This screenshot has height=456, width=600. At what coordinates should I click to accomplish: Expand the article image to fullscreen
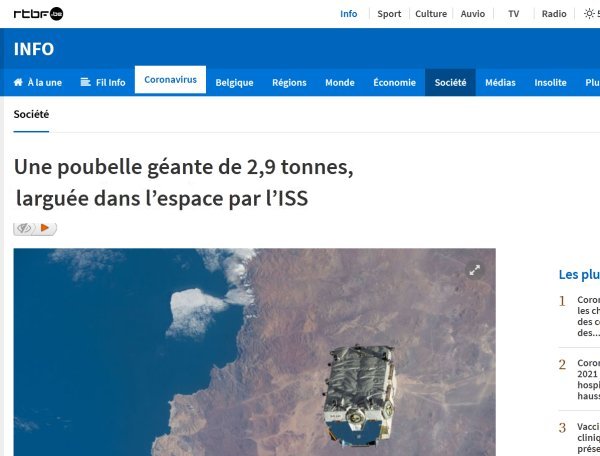[x=474, y=270]
